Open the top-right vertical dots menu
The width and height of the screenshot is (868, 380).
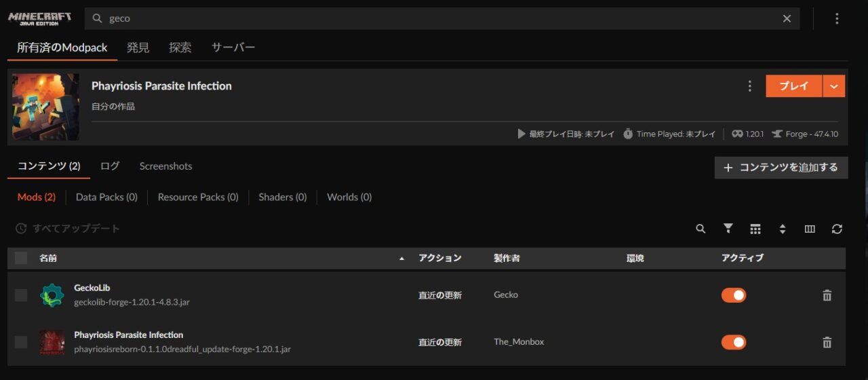pyautogui.click(x=837, y=18)
